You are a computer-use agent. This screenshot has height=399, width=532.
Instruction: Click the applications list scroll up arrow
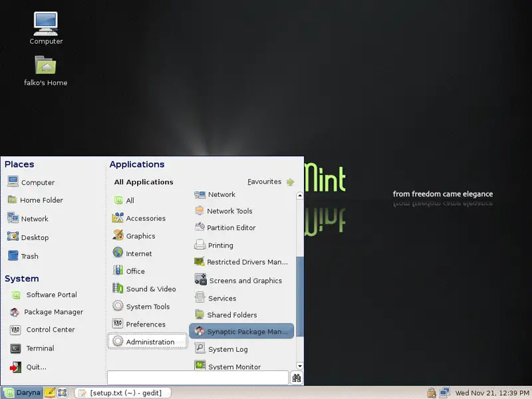point(300,196)
